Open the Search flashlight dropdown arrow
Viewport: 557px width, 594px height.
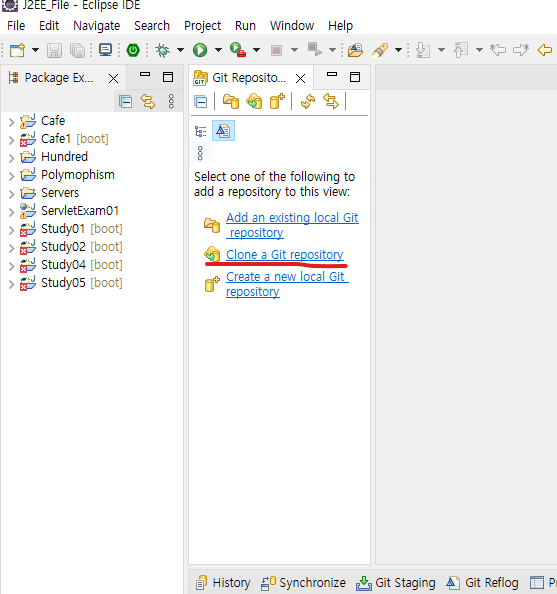[398, 50]
